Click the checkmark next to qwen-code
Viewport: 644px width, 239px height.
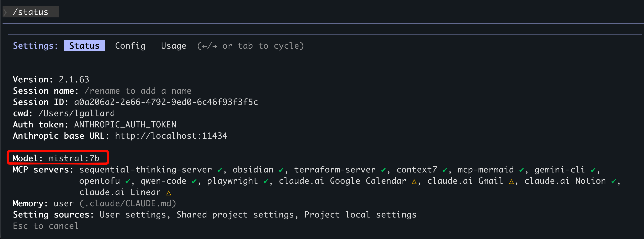tap(195, 181)
